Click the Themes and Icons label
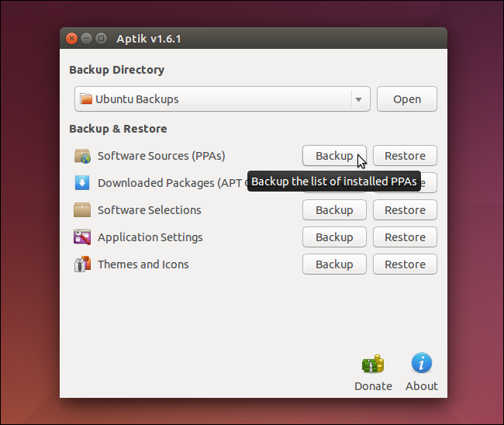This screenshot has height=425, width=504. tap(143, 264)
